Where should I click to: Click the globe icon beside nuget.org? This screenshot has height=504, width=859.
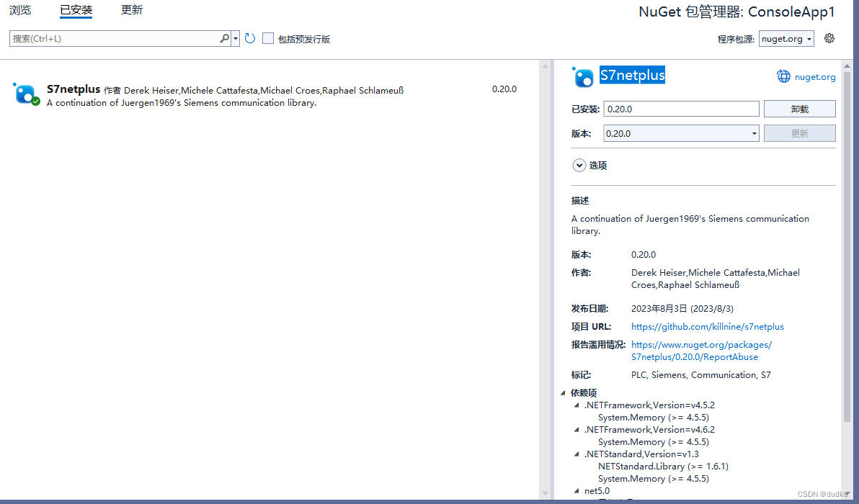tap(783, 76)
